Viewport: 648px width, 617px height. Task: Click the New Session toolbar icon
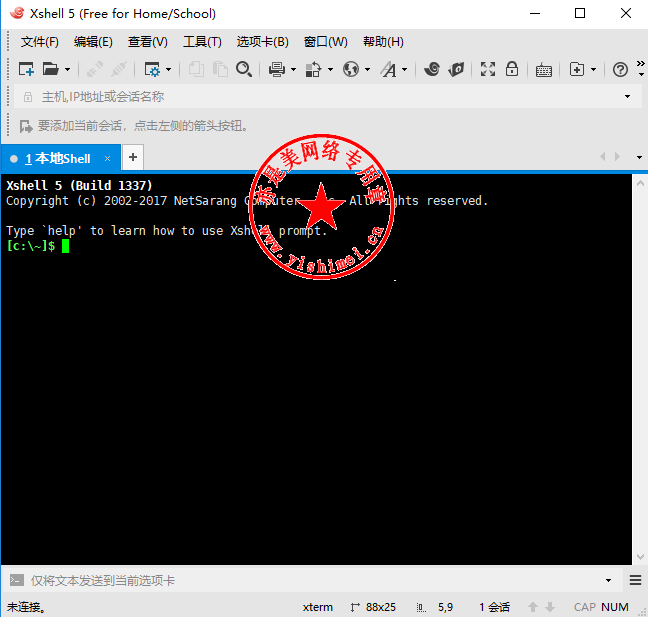click(26, 69)
